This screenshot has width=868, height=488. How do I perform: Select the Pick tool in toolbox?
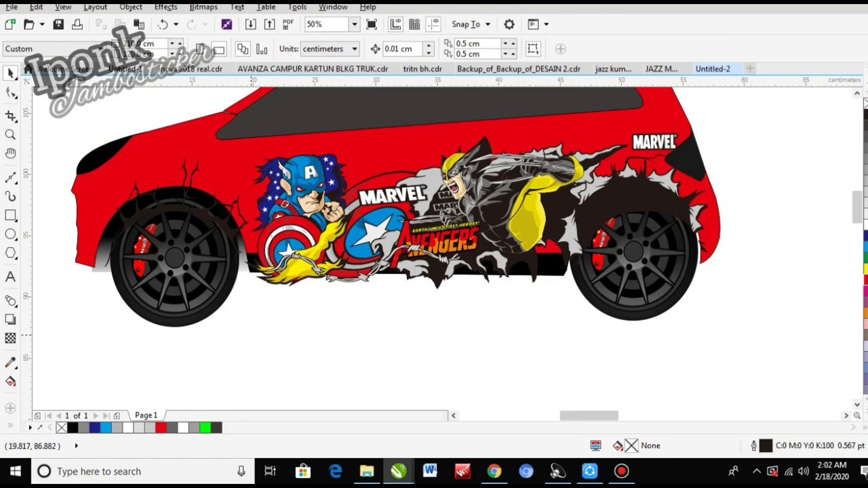(10, 73)
